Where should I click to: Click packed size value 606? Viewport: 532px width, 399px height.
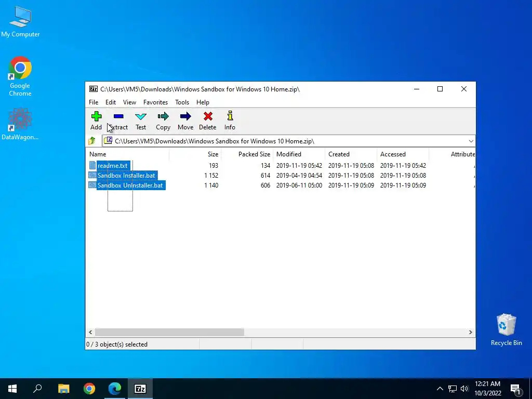point(265,185)
